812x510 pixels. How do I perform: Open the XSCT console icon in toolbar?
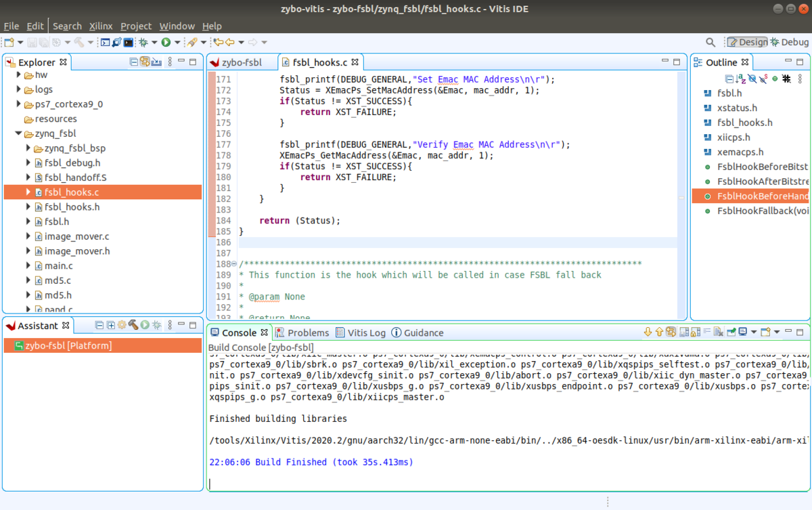[x=105, y=43]
